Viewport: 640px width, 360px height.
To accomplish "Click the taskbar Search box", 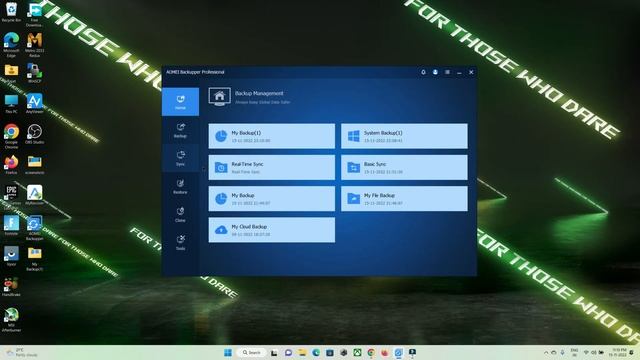I will (x=251, y=353).
